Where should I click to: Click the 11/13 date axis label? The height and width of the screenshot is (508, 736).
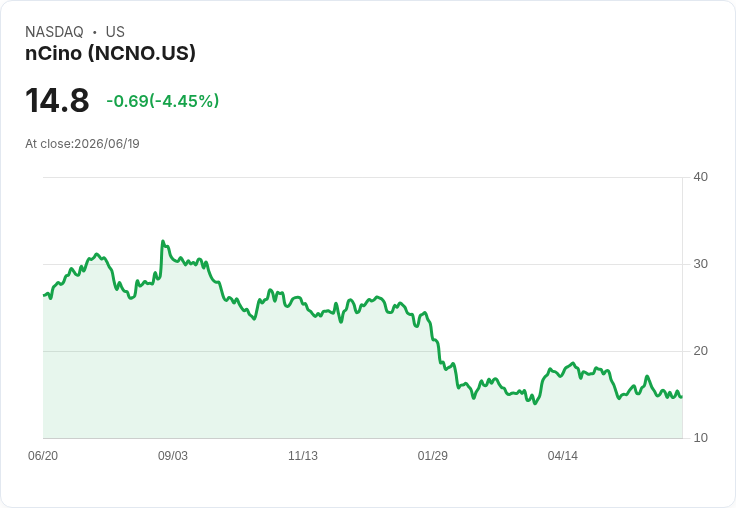click(x=303, y=456)
